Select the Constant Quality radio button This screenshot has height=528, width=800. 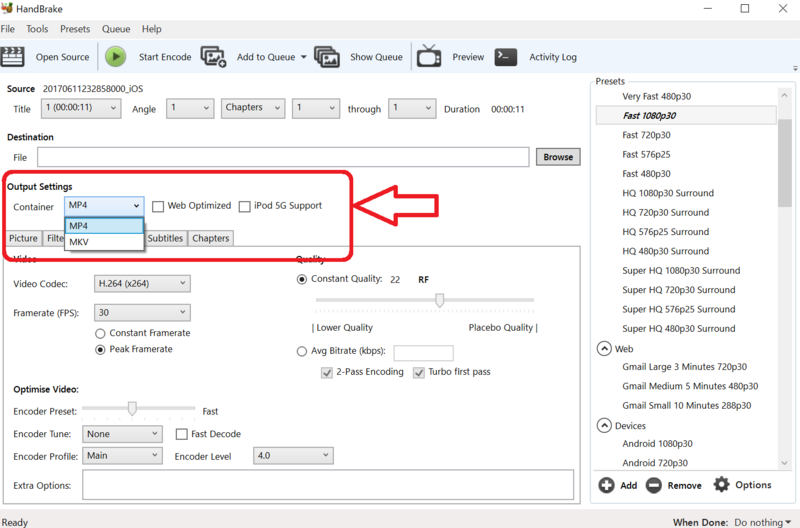tap(302, 279)
